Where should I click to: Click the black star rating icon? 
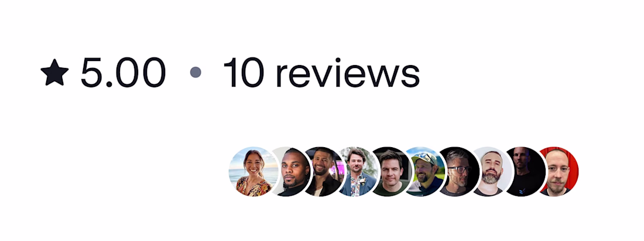[54, 72]
